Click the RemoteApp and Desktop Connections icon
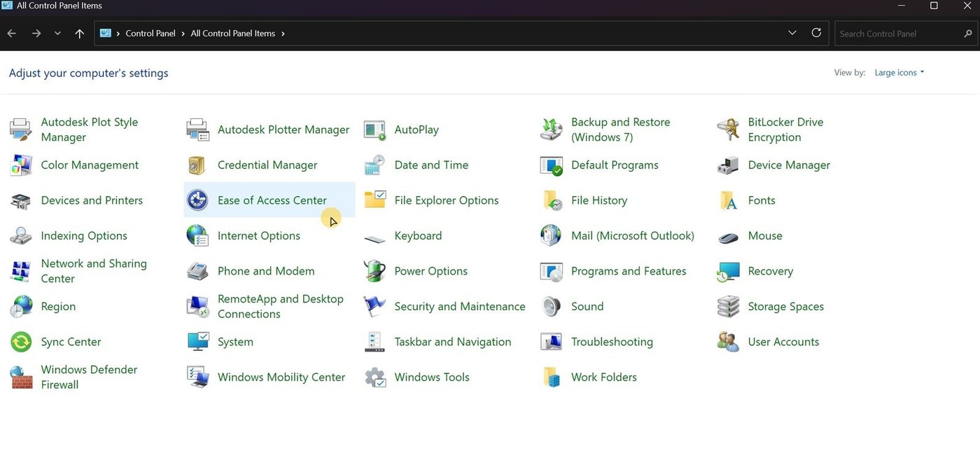 (x=197, y=307)
